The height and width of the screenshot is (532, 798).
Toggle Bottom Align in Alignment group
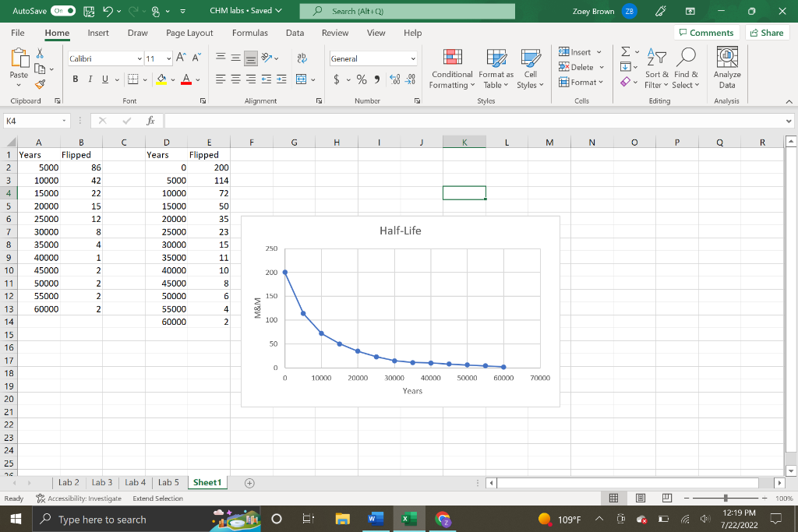pos(251,58)
